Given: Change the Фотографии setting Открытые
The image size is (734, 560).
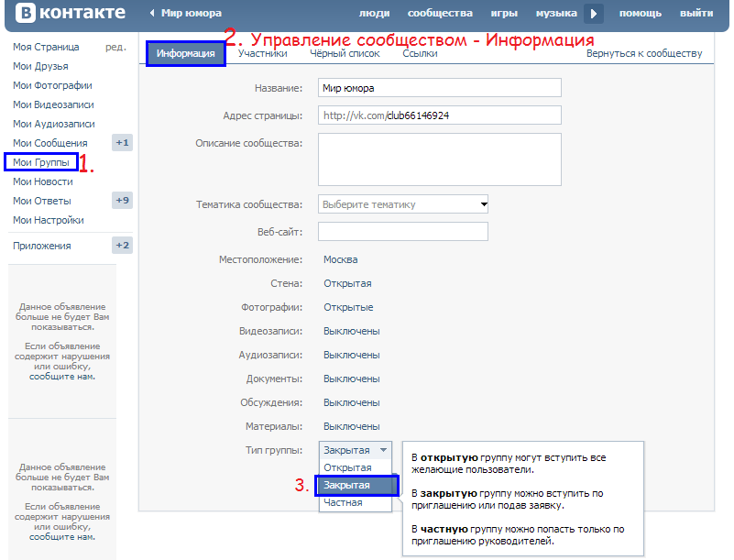Looking at the screenshot, I should tap(348, 307).
